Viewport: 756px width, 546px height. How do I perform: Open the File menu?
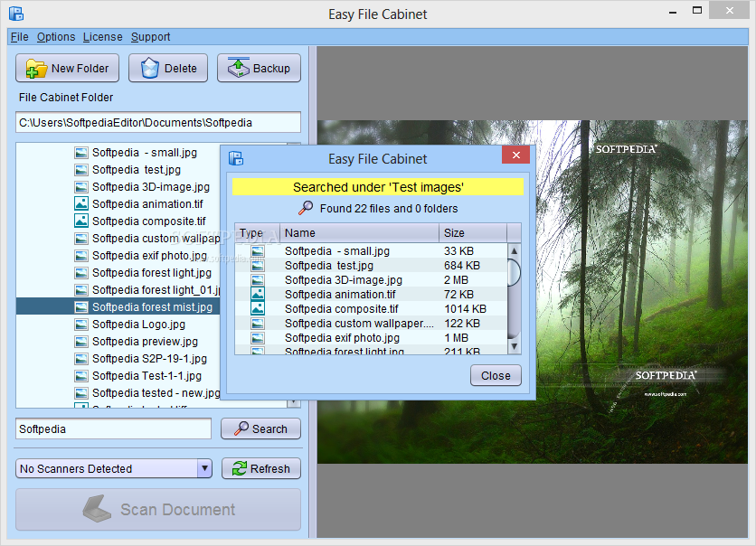[x=19, y=37]
